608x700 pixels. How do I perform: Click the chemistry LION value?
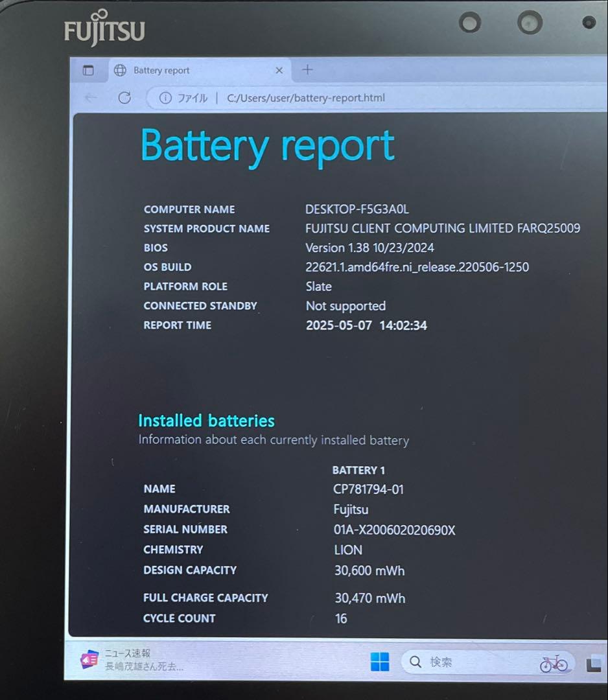coord(348,550)
